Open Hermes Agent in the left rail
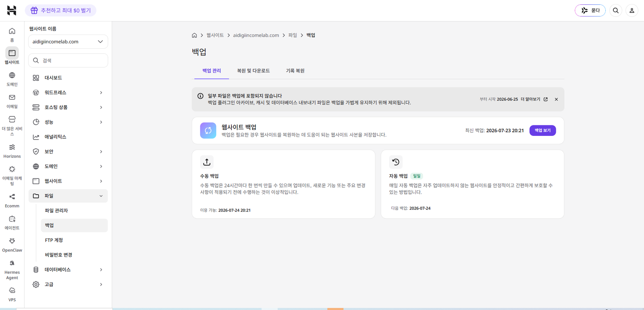644x310 pixels. [x=12, y=269]
